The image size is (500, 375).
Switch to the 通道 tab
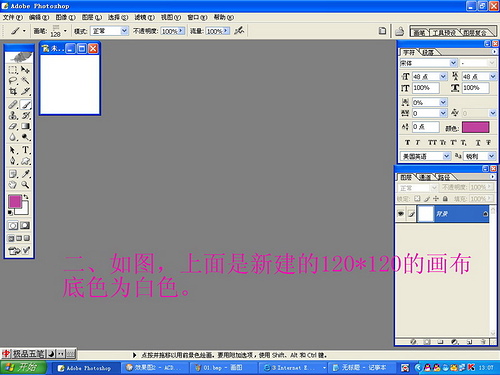click(425, 177)
